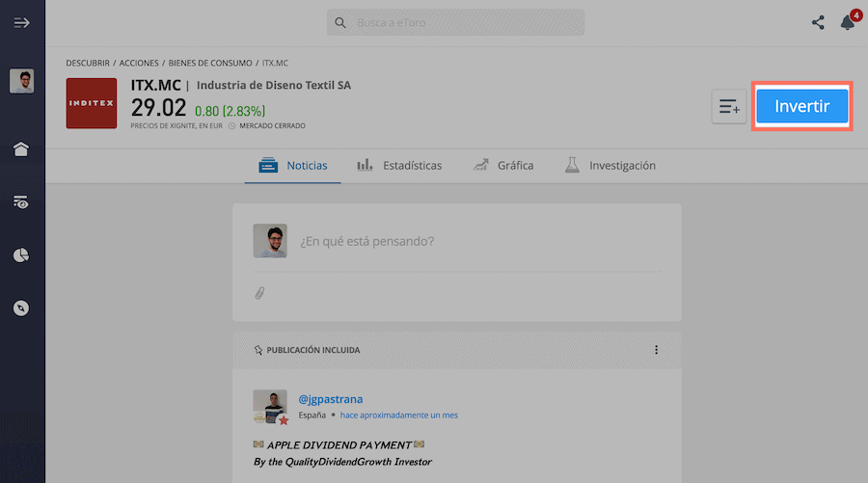Click the Inditex logo thumbnail
The image size is (868, 483).
point(92,103)
